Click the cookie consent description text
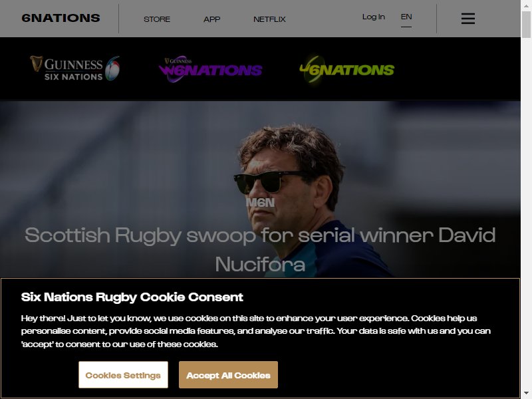 (256, 331)
